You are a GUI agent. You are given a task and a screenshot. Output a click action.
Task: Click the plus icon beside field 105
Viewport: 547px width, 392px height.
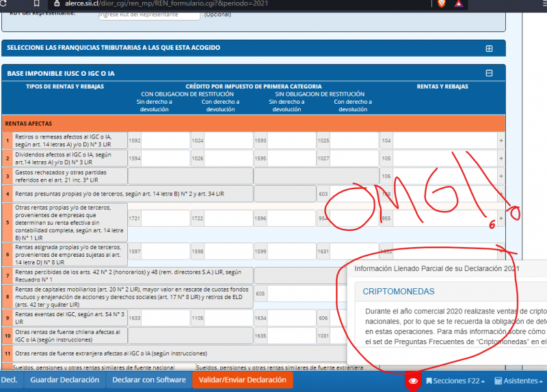[x=501, y=158]
